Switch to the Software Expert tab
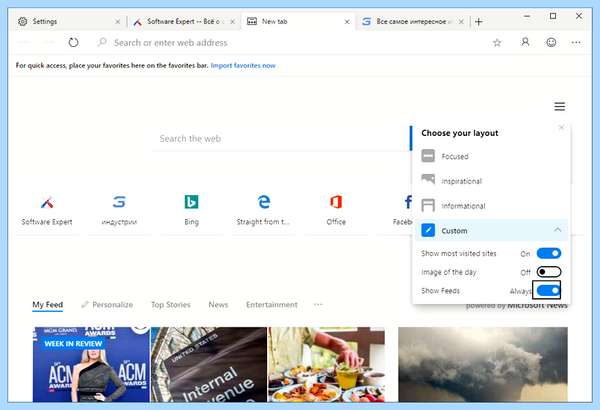Viewport: 600px width, 410px height. (x=184, y=21)
